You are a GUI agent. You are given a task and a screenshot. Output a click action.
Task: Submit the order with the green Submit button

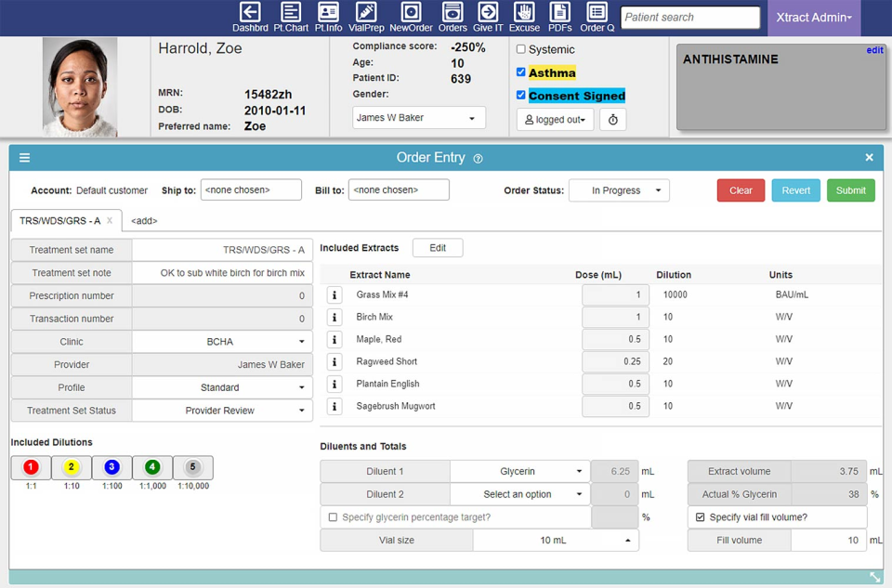coord(850,189)
